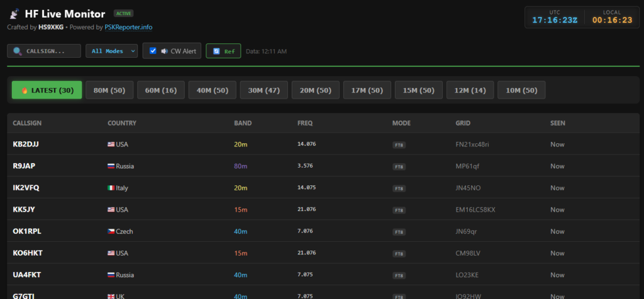644x299 pixels.
Task: Click the fire icon on LATEST tab
Action: (x=25, y=90)
